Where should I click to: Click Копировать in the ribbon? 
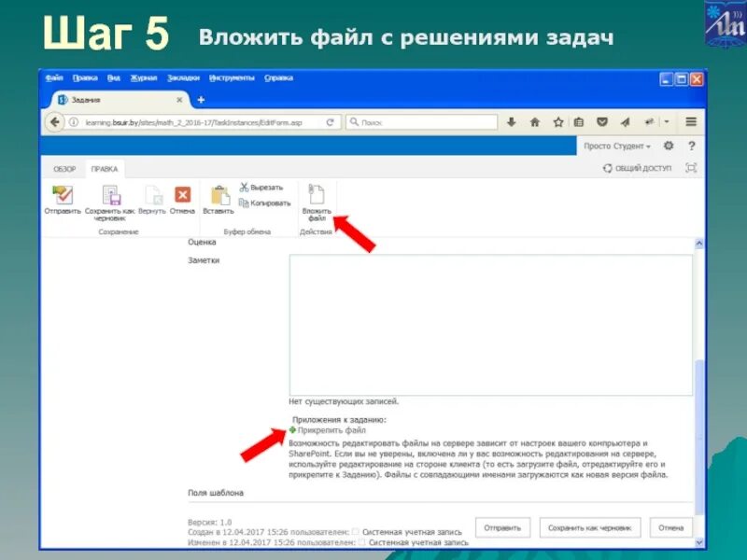click(x=265, y=203)
